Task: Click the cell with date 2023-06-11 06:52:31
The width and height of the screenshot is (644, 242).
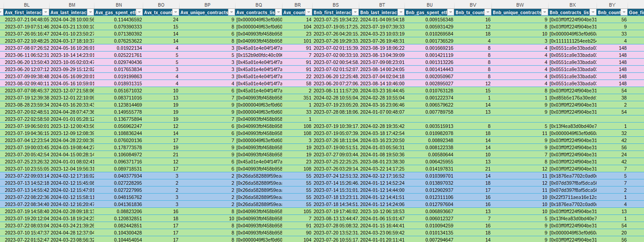Action: (26, 54)
